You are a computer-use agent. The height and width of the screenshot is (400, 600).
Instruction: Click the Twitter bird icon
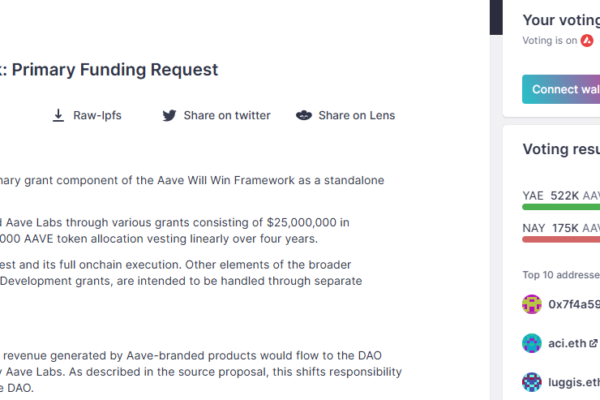click(169, 116)
